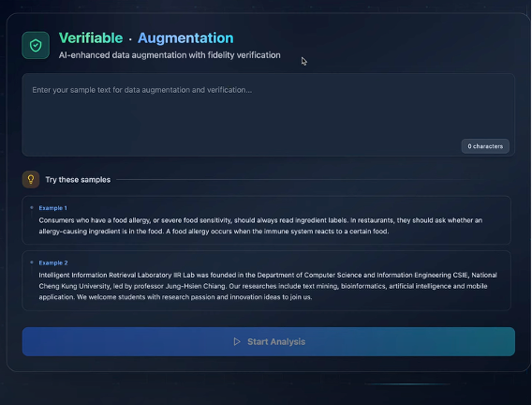Load the food allergy sample text
Image resolution: width=532 pixels, height=405 pixels.
tap(266, 220)
